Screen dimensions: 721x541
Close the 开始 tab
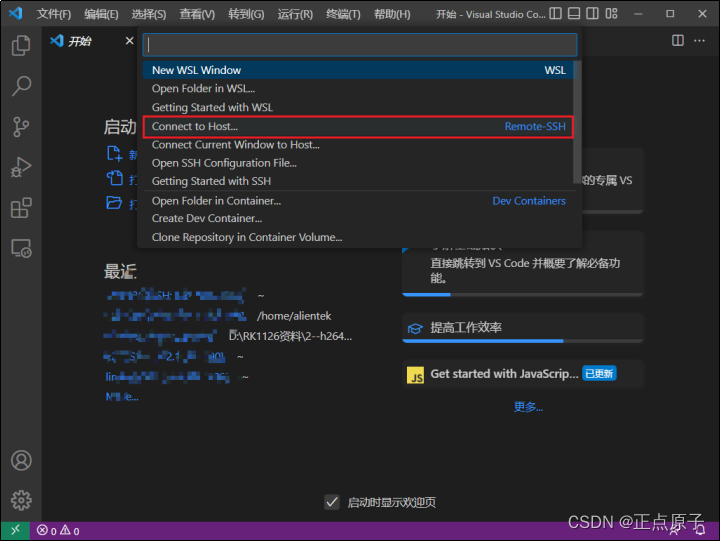130,41
